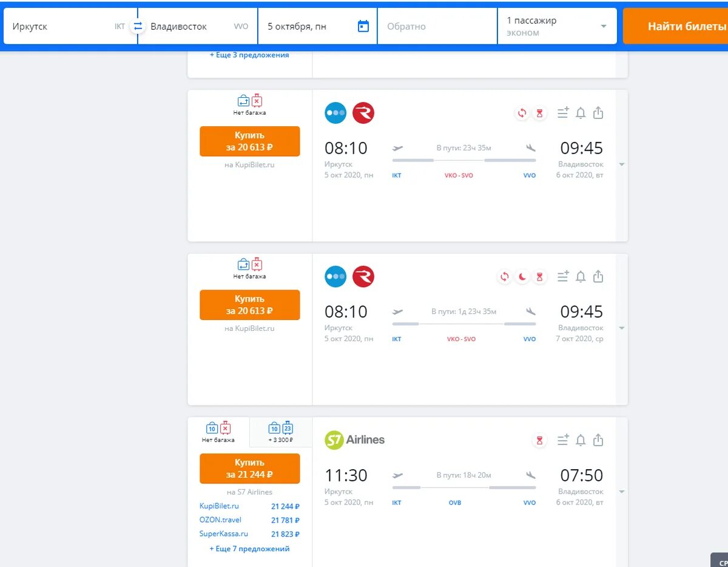Open calendar icon in departure date field
Image resolution: width=728 pixels, height=567 pixels.
[363, 26]
